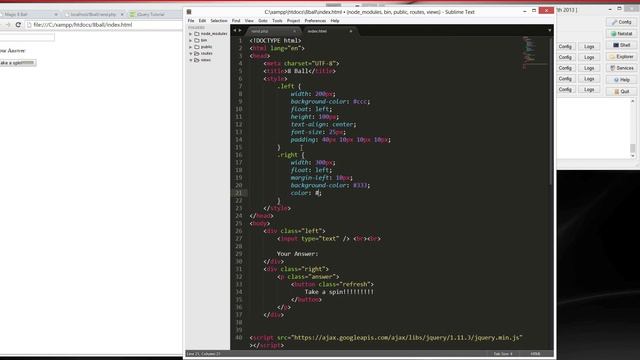Image resolution: width=640 pixels, height=360 pixels.
Task: Switch to the localhost send.php browser tab
Action: (x=94, y=14)
